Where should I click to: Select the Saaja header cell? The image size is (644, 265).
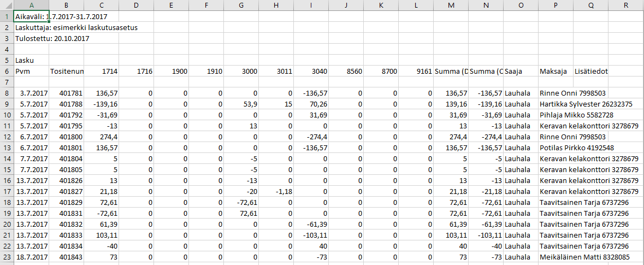[521, 71]
